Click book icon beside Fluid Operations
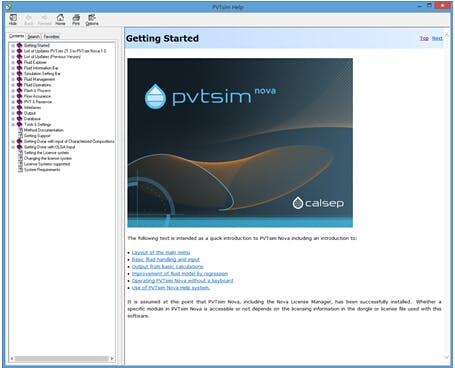 (x=19, y=85)
